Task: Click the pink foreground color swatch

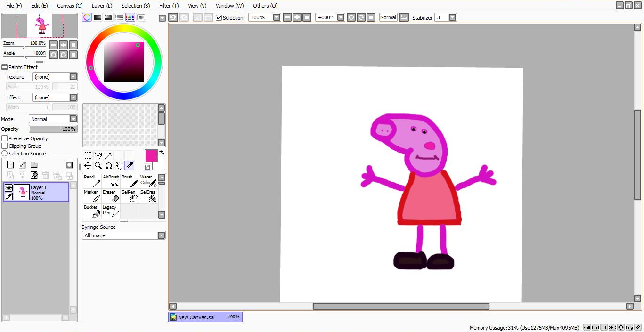Action: click(151, 156)
